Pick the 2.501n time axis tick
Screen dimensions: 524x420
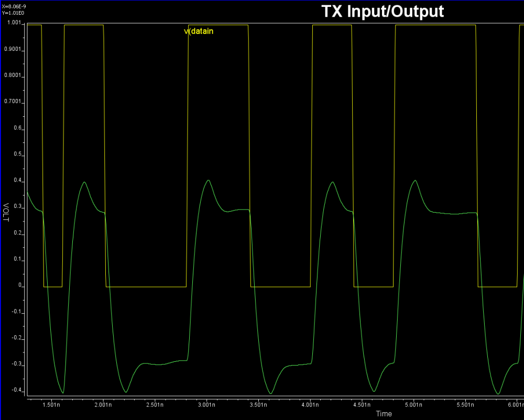tap(155, 405)
